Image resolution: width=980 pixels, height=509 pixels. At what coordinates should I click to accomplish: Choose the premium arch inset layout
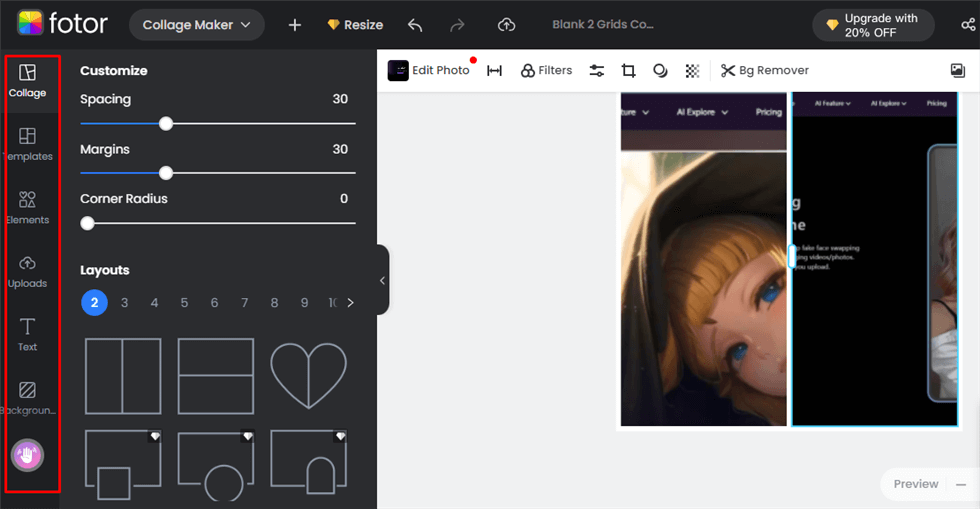tap(308, 461)
